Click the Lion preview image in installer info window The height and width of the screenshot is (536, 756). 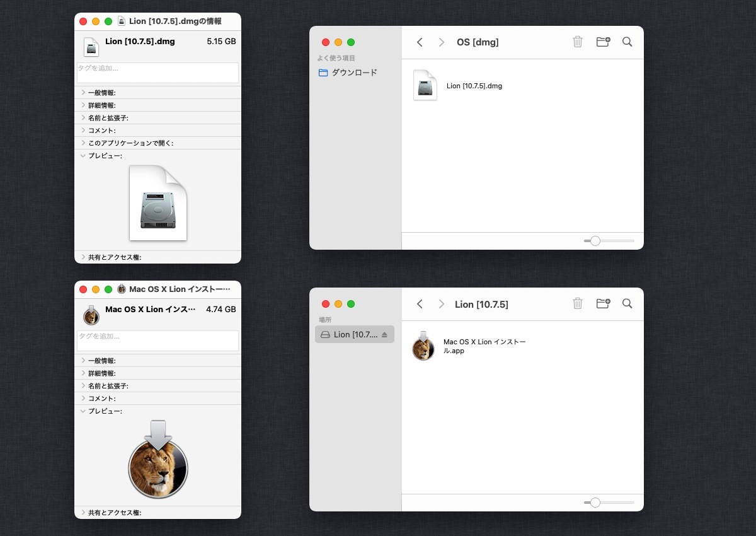pyautogui.click(x=158, y=459)
